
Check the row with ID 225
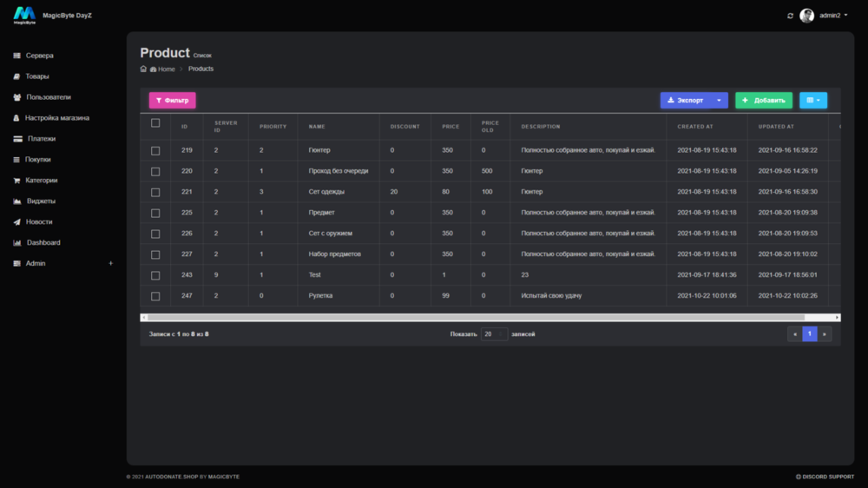[155, 214]
